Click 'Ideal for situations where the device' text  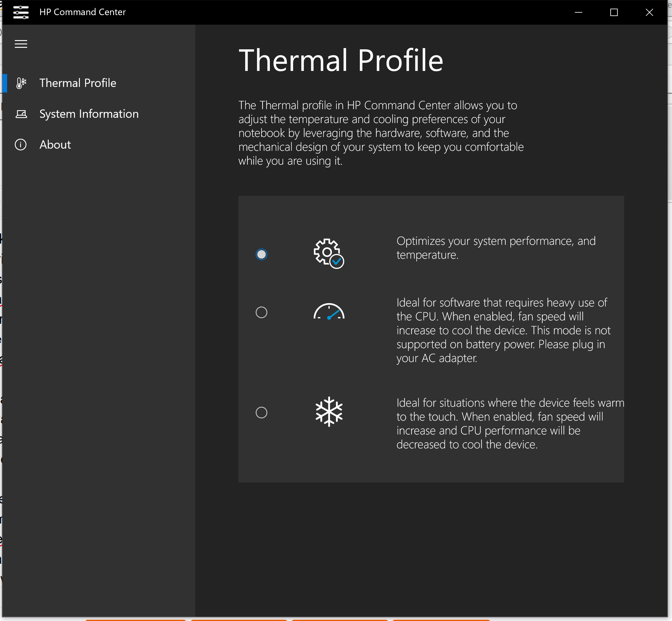[510, 424]
